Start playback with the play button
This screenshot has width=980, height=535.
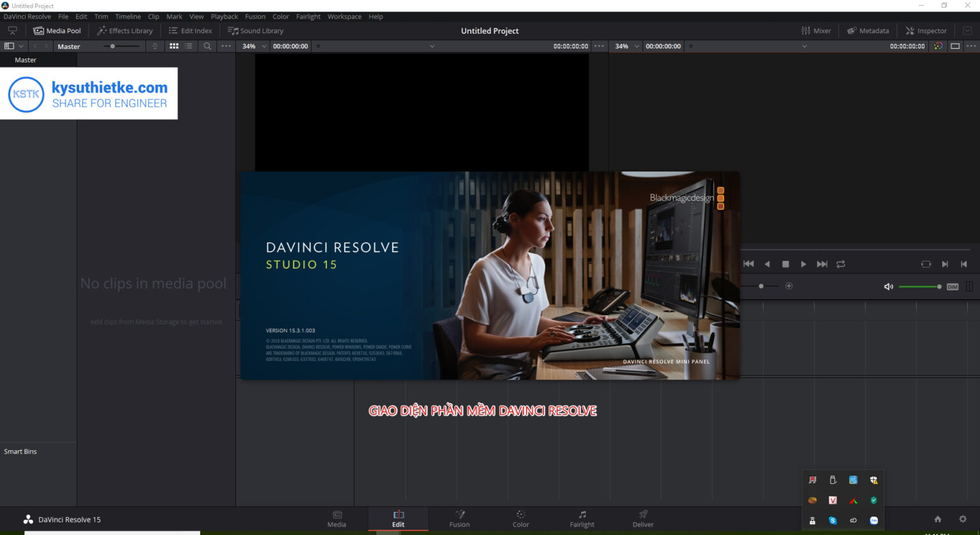click(803, 264)
